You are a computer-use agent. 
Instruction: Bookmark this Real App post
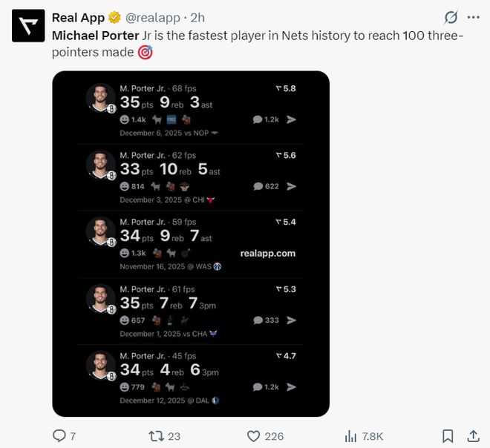tap(448, 435)
